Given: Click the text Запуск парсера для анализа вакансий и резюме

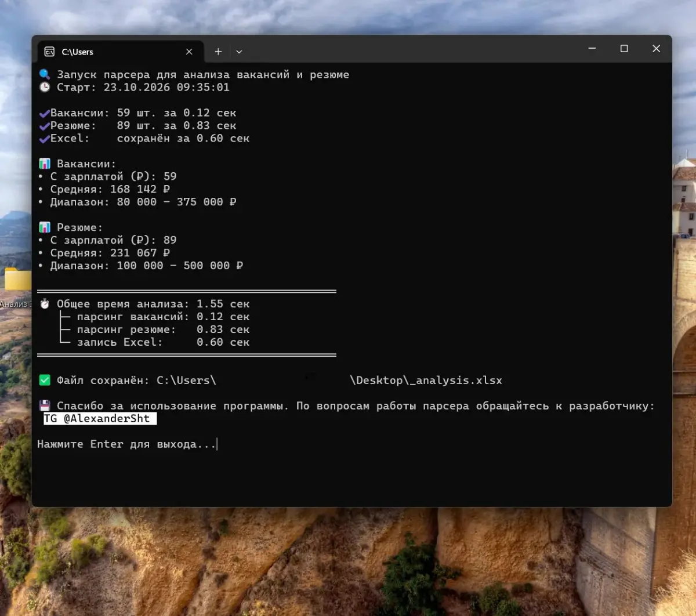Looking at the screenshot, I should click(203, 74).
